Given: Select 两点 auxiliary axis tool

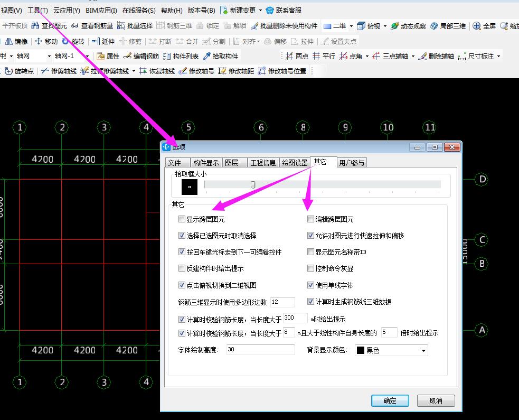Looking at the screenshot, I should pos(297,56).
